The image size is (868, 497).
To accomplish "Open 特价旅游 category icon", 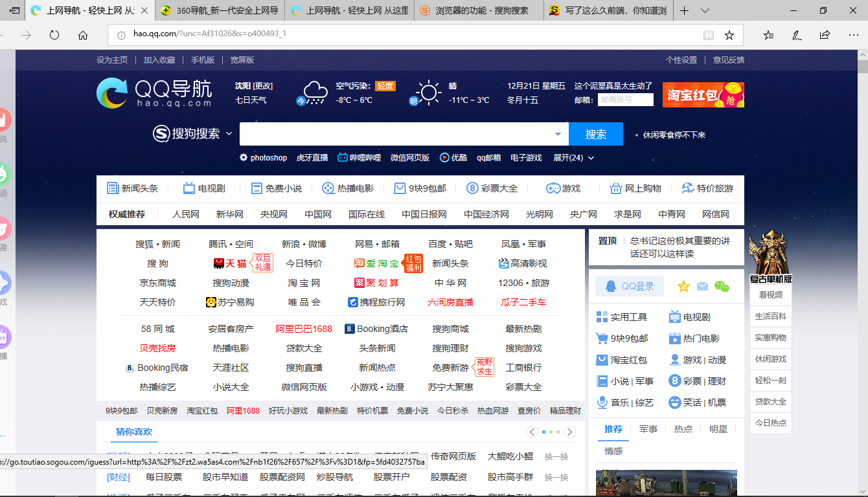I will click(x=687, y=188).
